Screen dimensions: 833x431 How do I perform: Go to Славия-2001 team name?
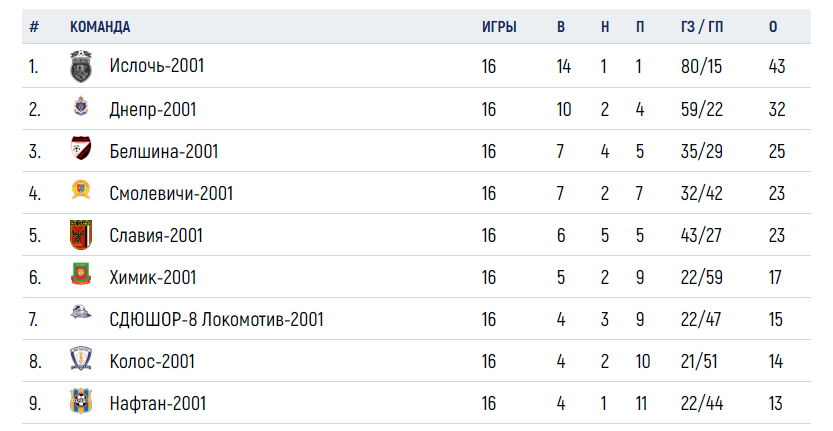tap(156, 235)
